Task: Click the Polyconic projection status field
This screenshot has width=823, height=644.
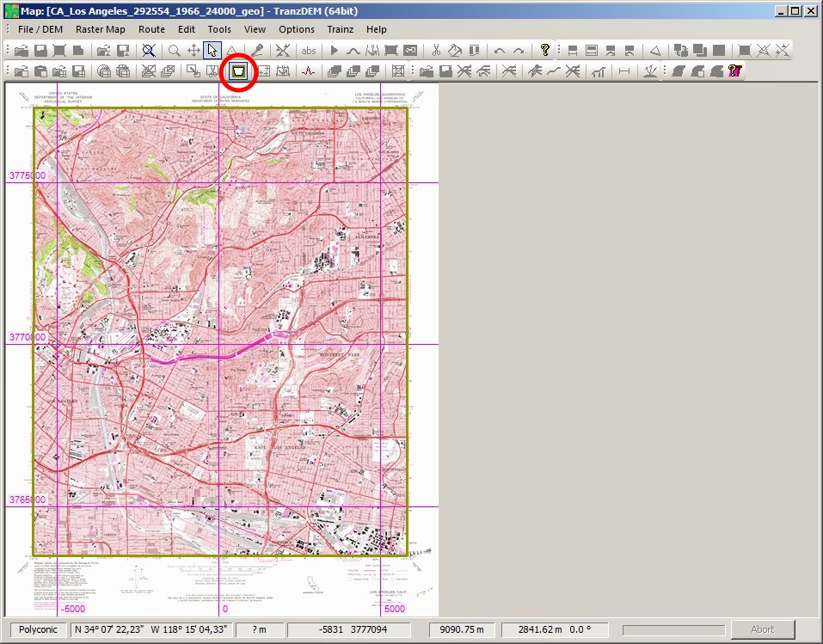Action: tap(38, 629)
